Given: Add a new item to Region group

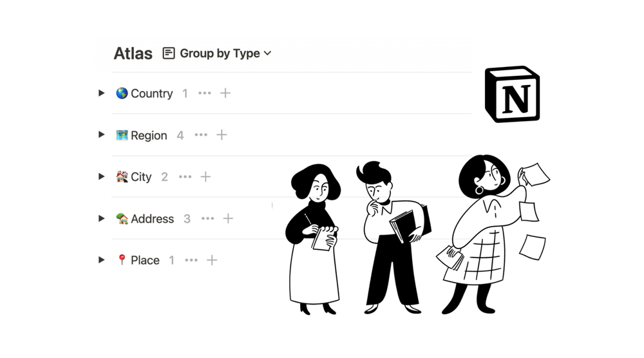Looking at the screenshot, I should tap(222, 135).
